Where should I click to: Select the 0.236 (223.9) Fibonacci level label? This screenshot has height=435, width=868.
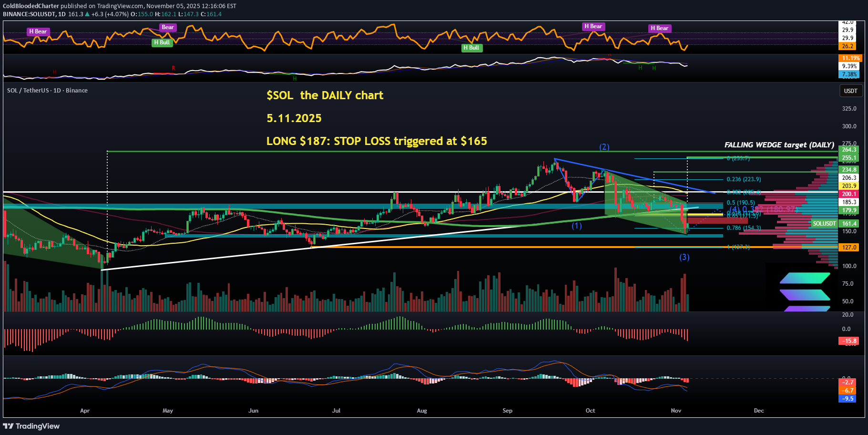pyautogui.click(x=743, y=179)
